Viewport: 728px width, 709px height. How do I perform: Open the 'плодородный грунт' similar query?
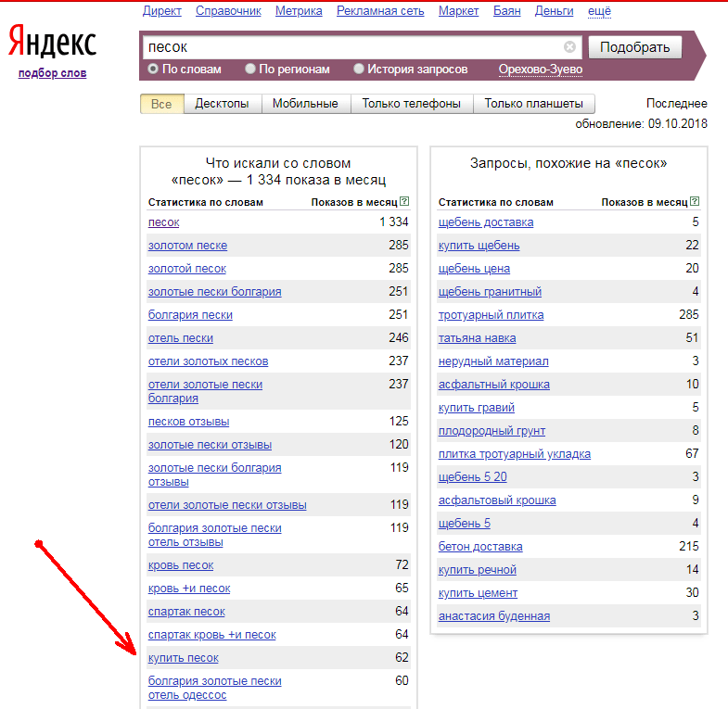(492, 431)
